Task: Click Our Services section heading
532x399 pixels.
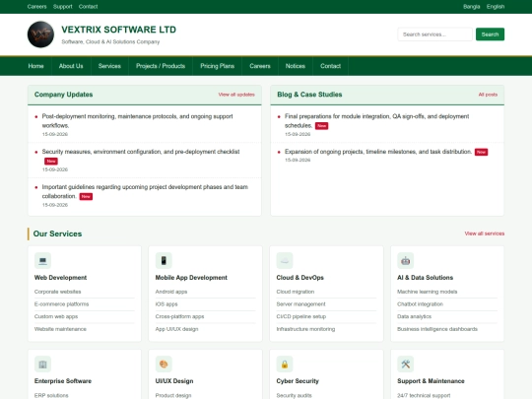Action: (57, 233)
